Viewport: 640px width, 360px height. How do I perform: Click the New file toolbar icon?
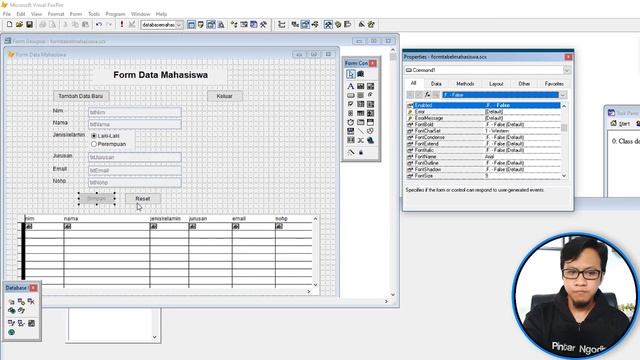pyautogui.click(x=9, y=24)
